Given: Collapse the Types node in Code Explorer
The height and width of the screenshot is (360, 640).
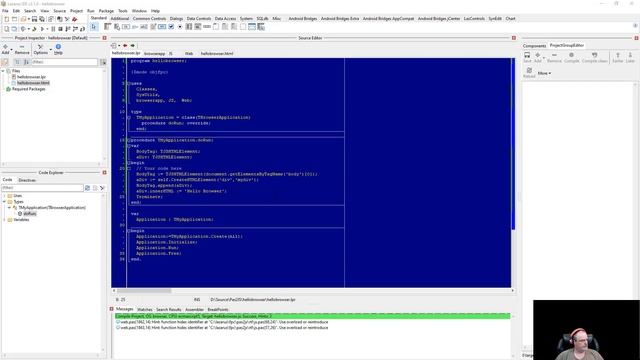Looking at the screenshot, I should [4, 202].
